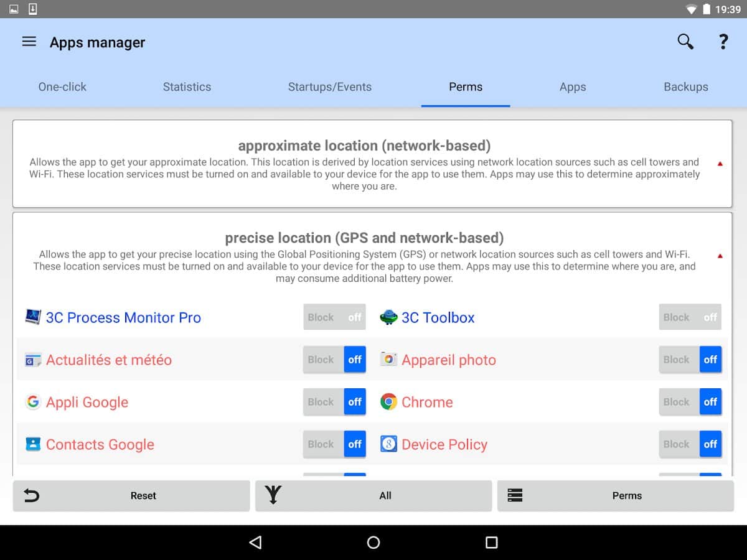Collapse the precise location section arrow
This screenshot has height=560, width=747.
[720, 256]
